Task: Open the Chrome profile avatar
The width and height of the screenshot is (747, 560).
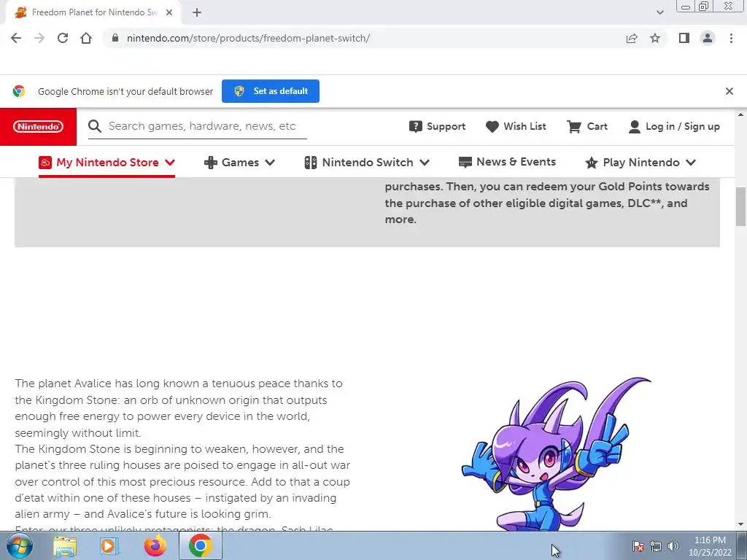Action: click(708, 38)
